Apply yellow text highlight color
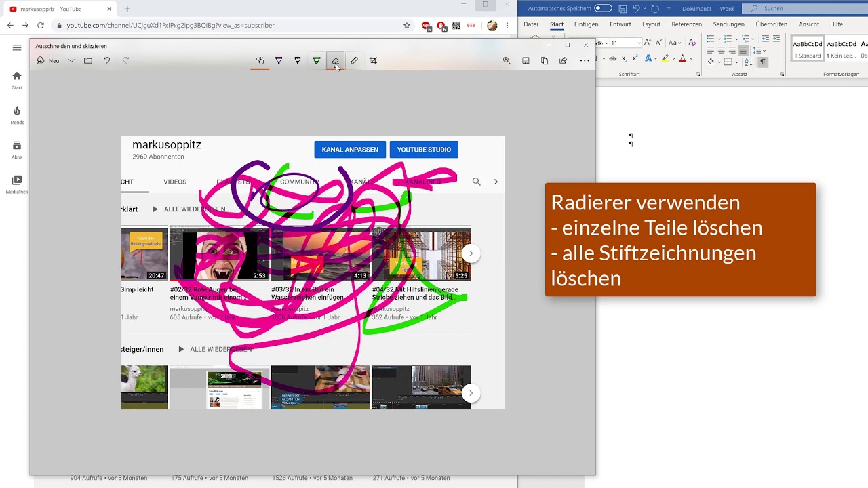The width and height of the screenshot is (868, 488). tap(666, 59)
